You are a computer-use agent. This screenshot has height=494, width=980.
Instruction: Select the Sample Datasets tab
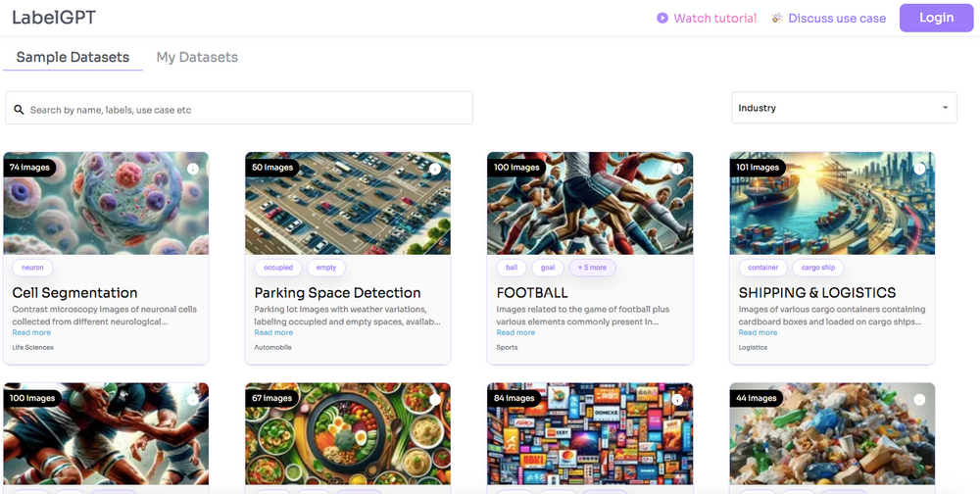73,57
